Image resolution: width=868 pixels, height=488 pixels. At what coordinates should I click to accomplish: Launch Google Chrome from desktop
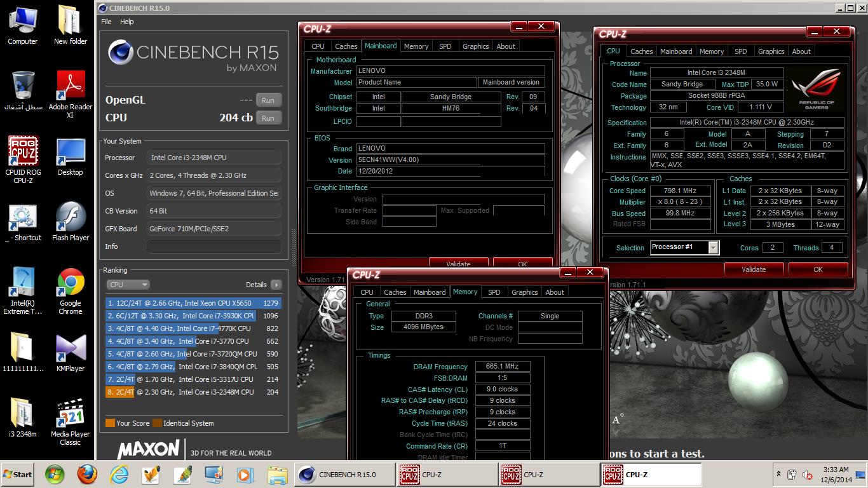click(x=70, y=291)
